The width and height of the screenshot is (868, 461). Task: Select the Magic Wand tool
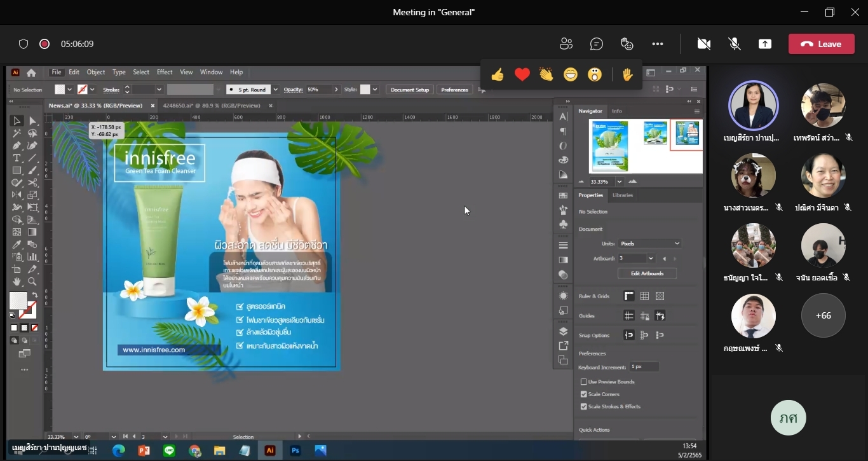17,134
